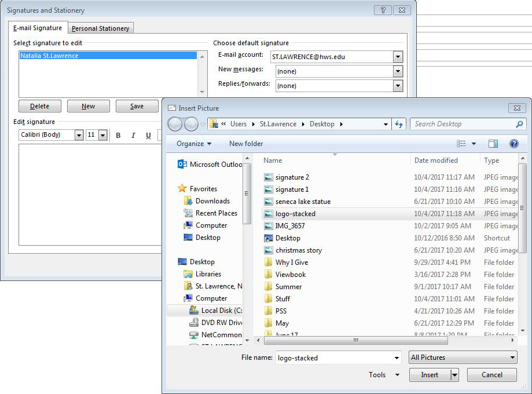This screenshot has width=532, height=394.
Task: Click the file list vertical scrollbar
Action: pyautogui.click(x=523, y=208)
